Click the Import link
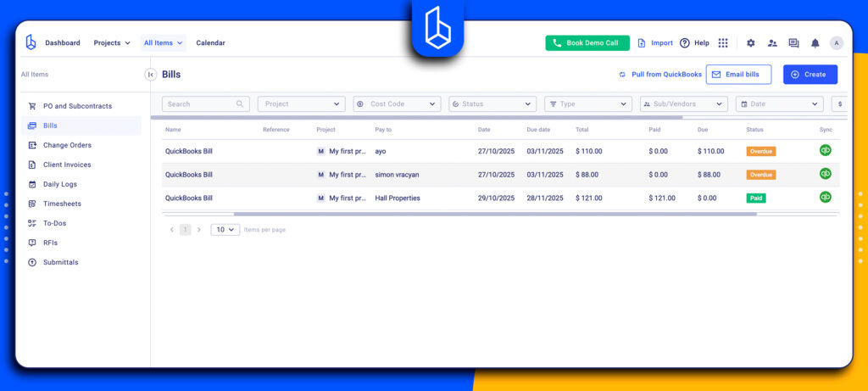Viewport: 868px width, 391px height. click(x=655, y=42)
